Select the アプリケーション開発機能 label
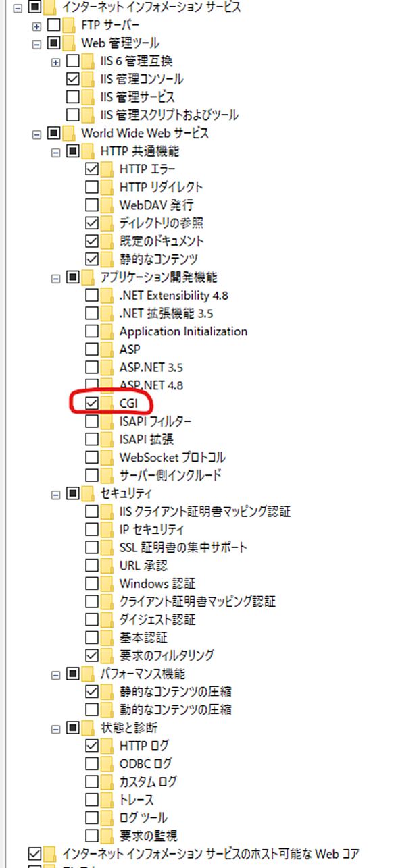 [158, 277]
